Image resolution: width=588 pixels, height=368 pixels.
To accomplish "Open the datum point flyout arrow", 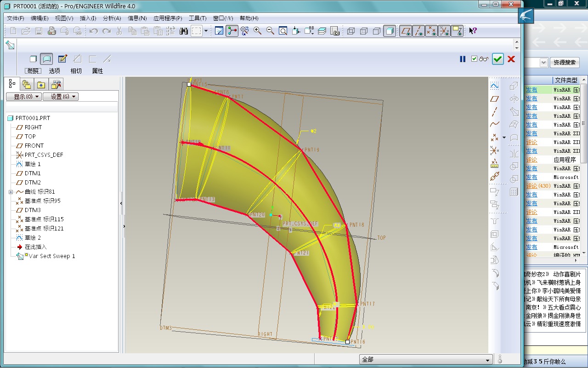I will coord(504,138).
